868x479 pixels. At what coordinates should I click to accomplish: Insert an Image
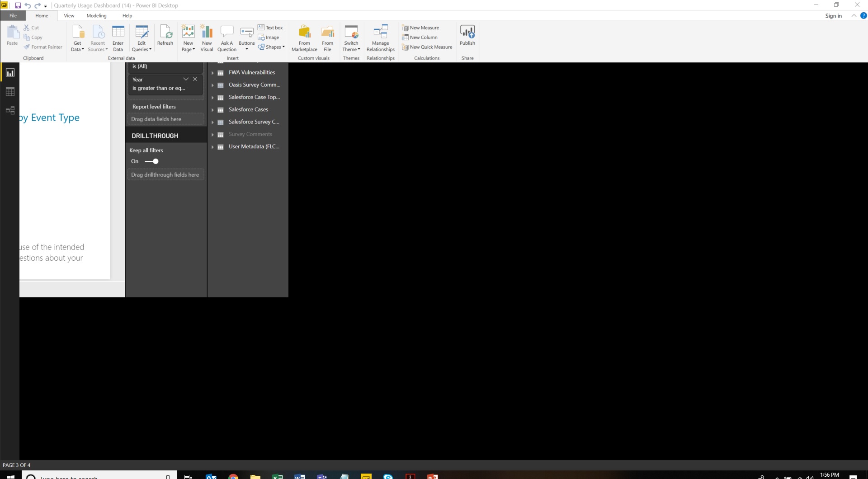269,38
